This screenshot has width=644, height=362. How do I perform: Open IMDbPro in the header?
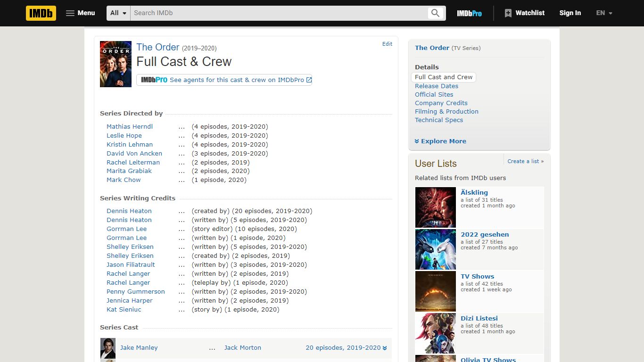click(469, 13)
